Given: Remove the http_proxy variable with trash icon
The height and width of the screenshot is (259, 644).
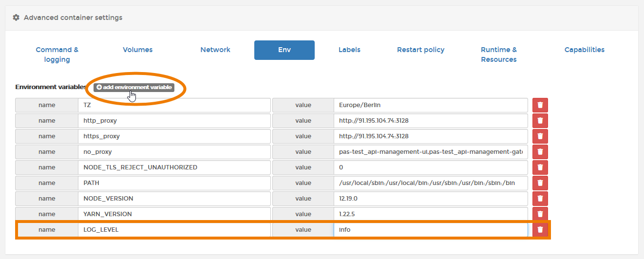Looking at the screenshot, I should [x=540, y=121].
